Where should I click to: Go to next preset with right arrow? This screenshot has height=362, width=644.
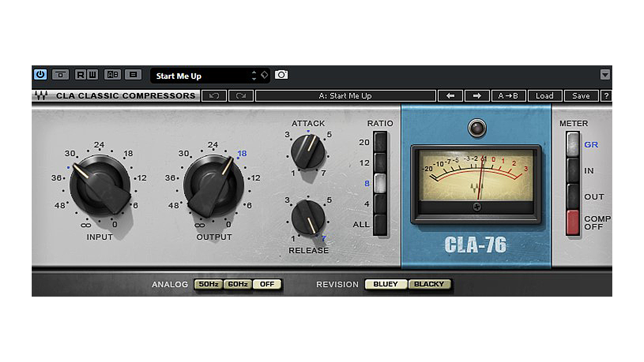(x=477, y=96)
